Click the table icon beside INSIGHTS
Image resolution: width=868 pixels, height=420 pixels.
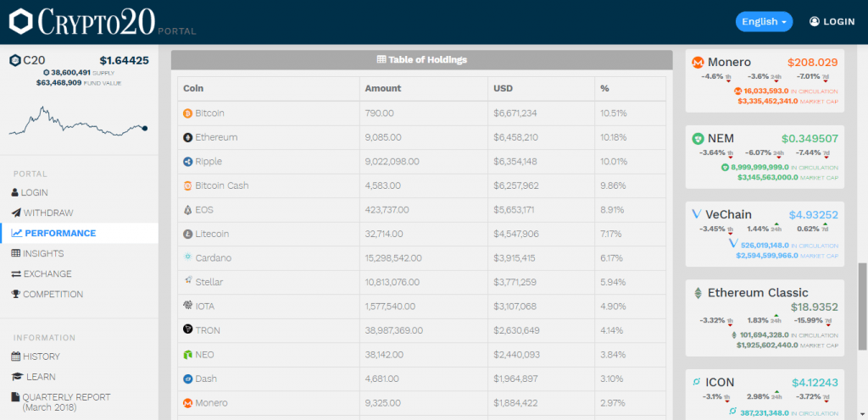(x=15, y=254)
